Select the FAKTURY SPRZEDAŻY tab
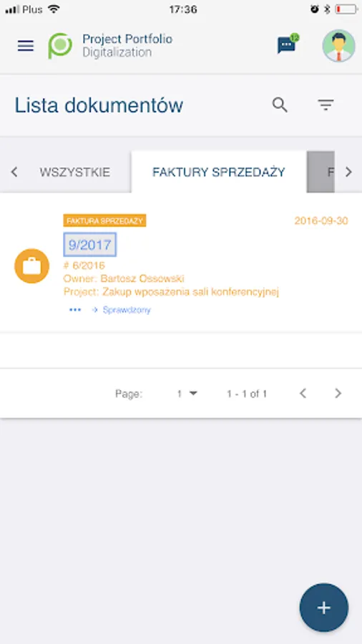The height and width of the screenshot is (644, 362). coord(219,172)
